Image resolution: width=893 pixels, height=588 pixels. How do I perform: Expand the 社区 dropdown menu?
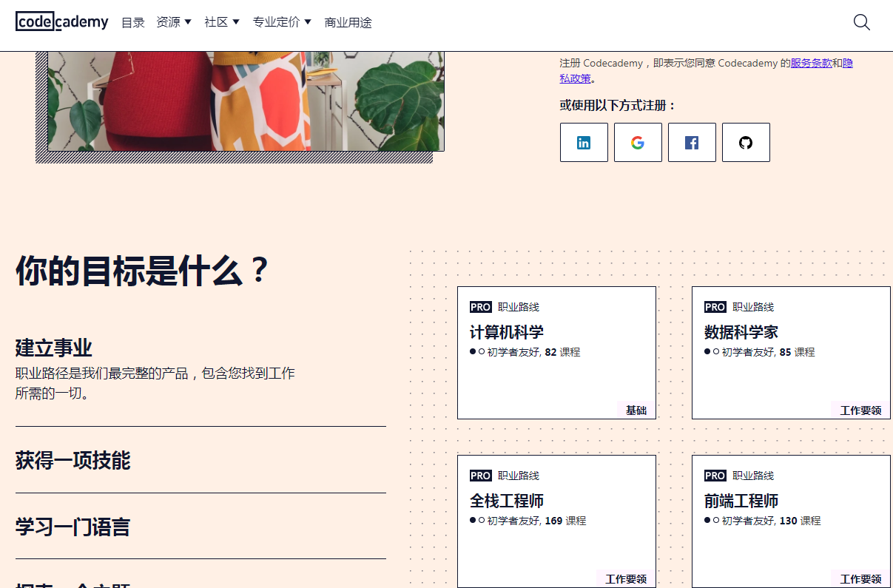[x=222, y=22]
